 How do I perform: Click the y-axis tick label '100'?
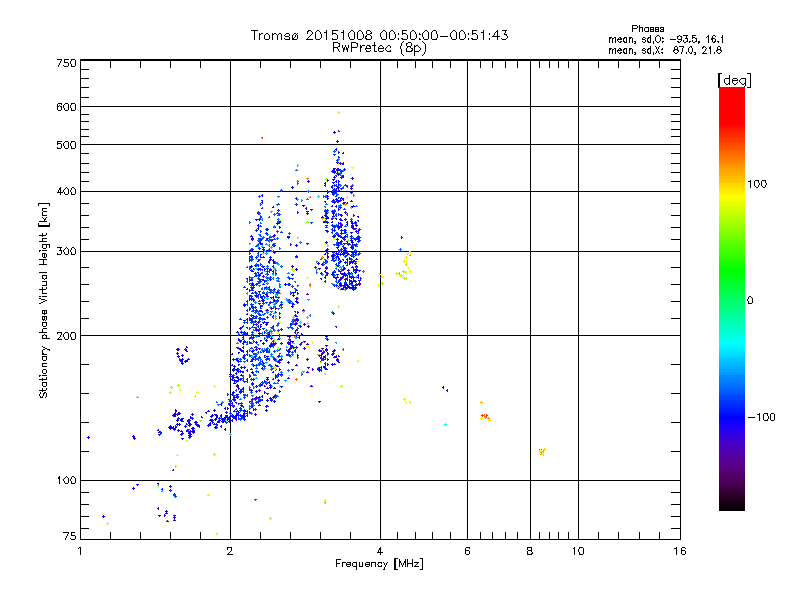pyautogui.click(x=66, y=480)
